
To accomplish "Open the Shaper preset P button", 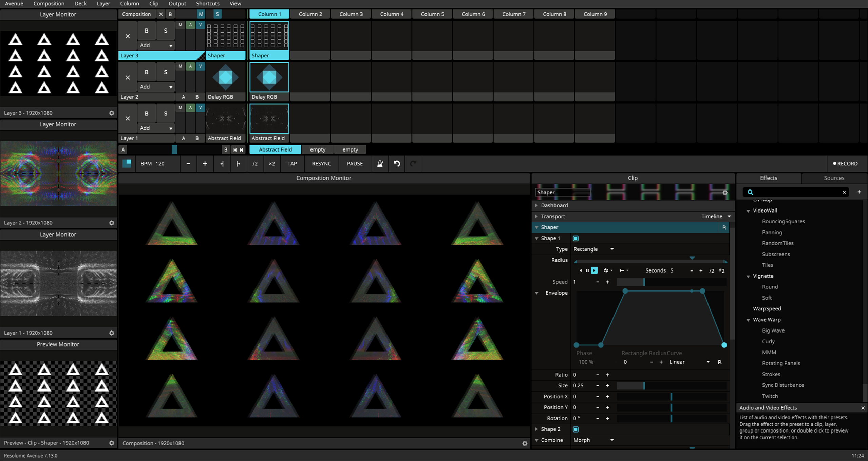I will coord(724,227).
